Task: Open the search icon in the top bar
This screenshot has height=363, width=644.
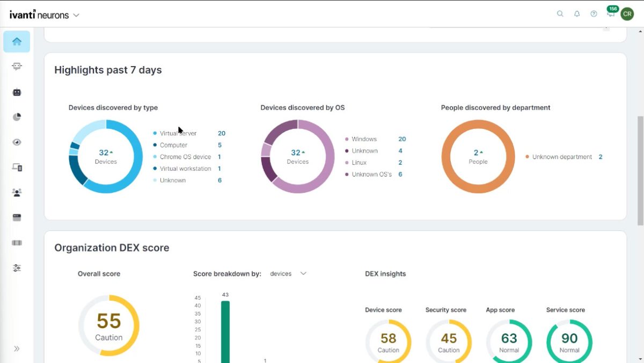Action: click(x=560, y=13)
